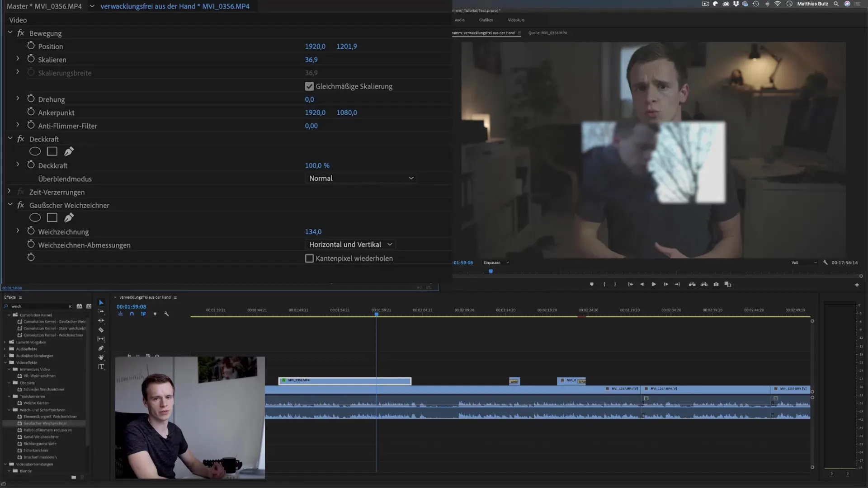This screenshot has height=488, width=868.
Task: Open the Überblendmodus Normal dropdown
Action: click(x=361, y=178)
